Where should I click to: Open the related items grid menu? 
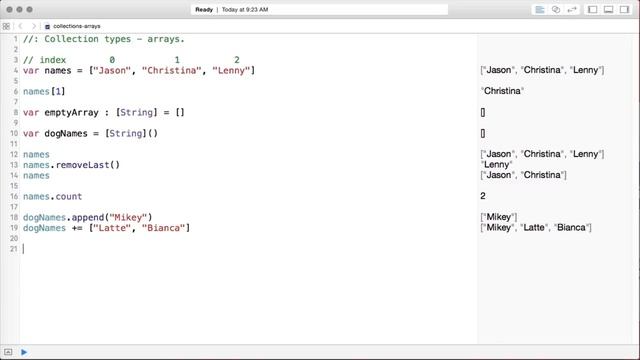[6, 26]
